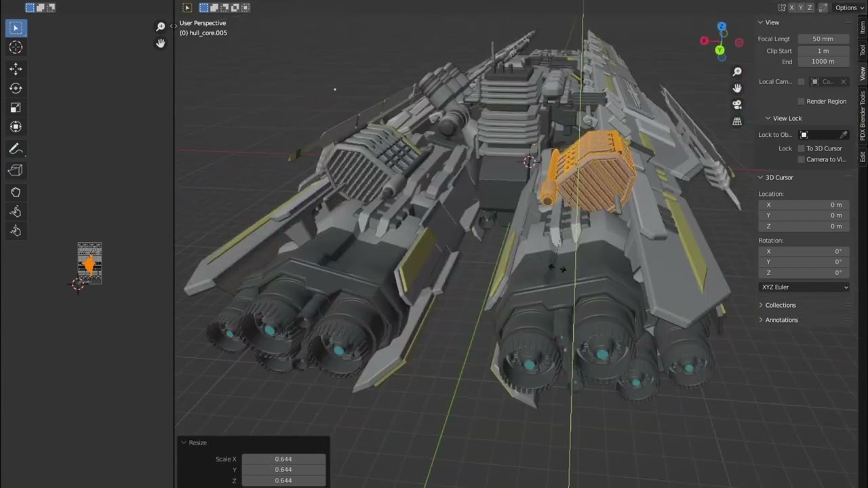Enable the Local Camera checkbox

point(801,81)
